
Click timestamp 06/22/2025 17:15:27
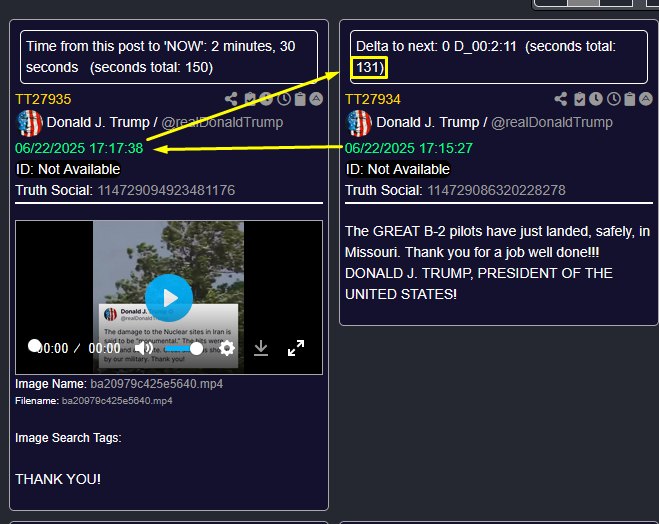coord(409,148)
